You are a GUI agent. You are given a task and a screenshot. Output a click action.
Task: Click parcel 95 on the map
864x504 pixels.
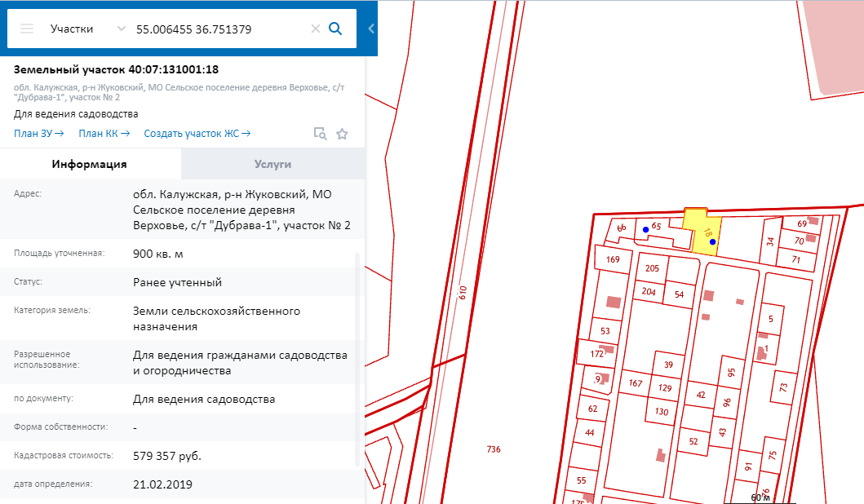pyautogui.click(x=731, y=373)
